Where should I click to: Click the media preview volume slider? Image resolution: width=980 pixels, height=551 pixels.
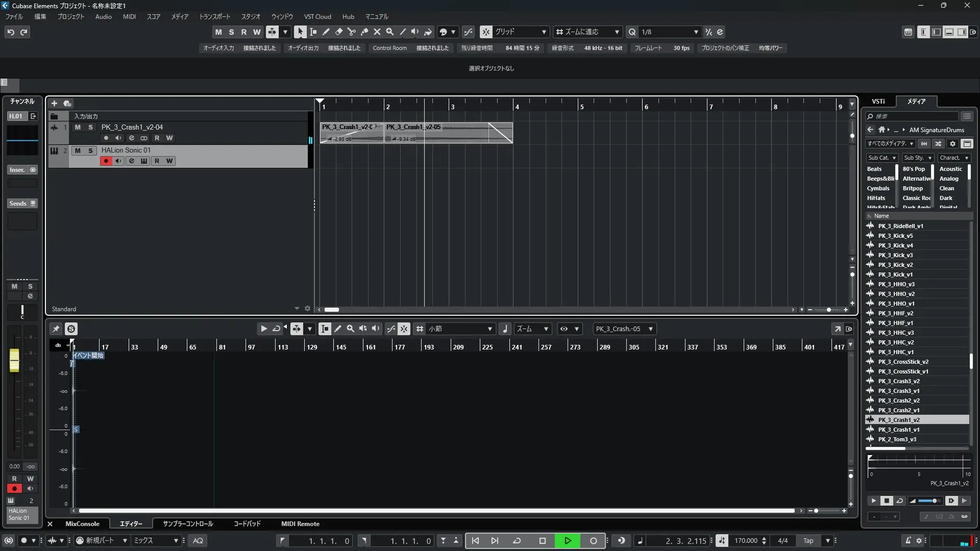[928, 501]
